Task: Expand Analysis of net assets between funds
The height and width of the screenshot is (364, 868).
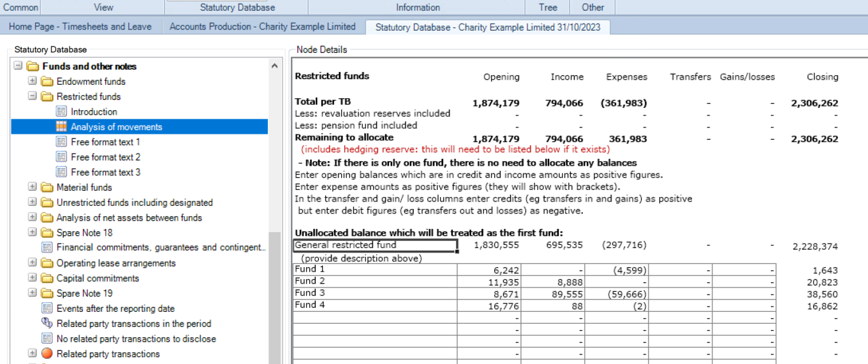Action: click(x=32, y=217)
